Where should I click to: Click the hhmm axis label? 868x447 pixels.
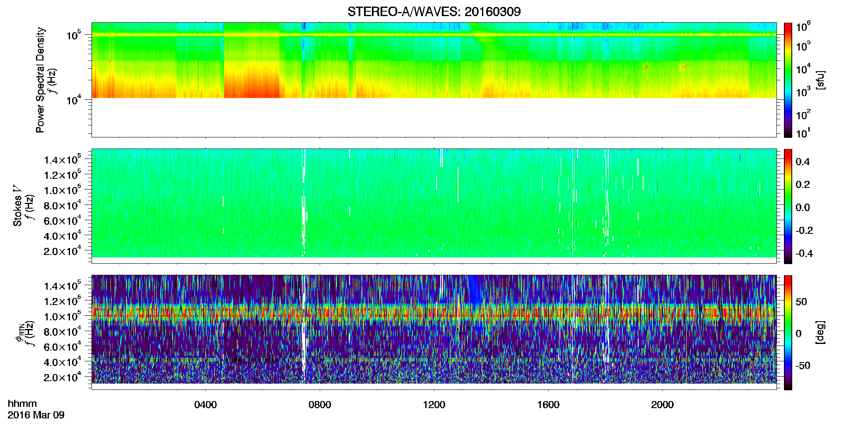[22, 404]
